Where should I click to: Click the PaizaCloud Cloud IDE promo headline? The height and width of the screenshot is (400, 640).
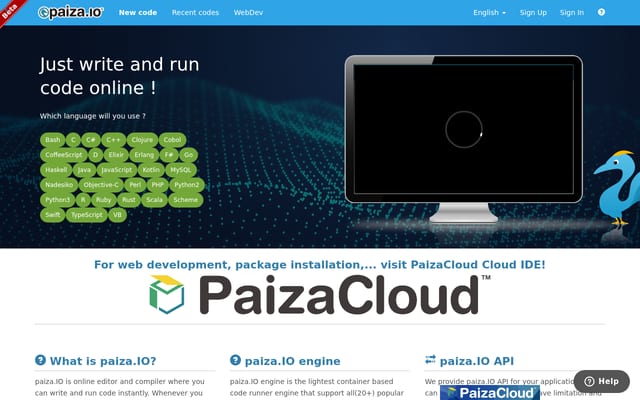click(320, 264)
